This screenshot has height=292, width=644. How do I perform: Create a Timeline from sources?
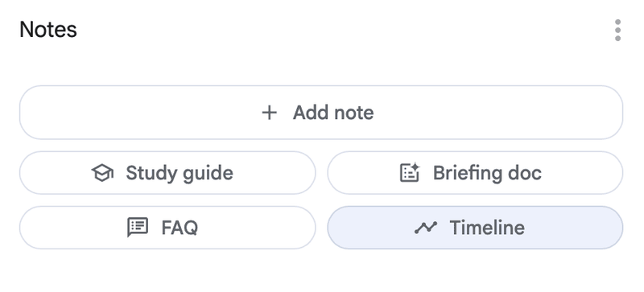coord(475,228)
